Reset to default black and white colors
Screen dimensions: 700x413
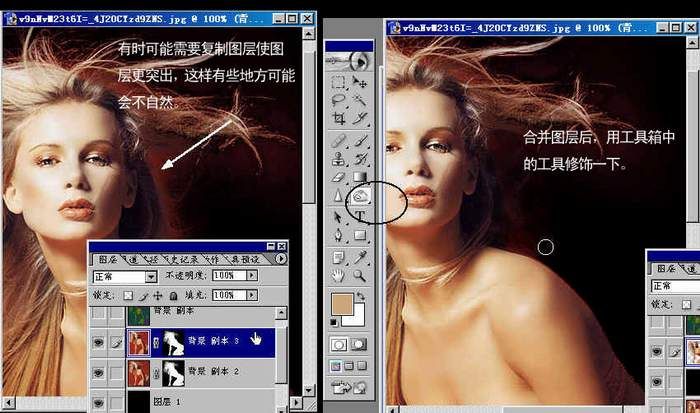click(x=334, y=322)
